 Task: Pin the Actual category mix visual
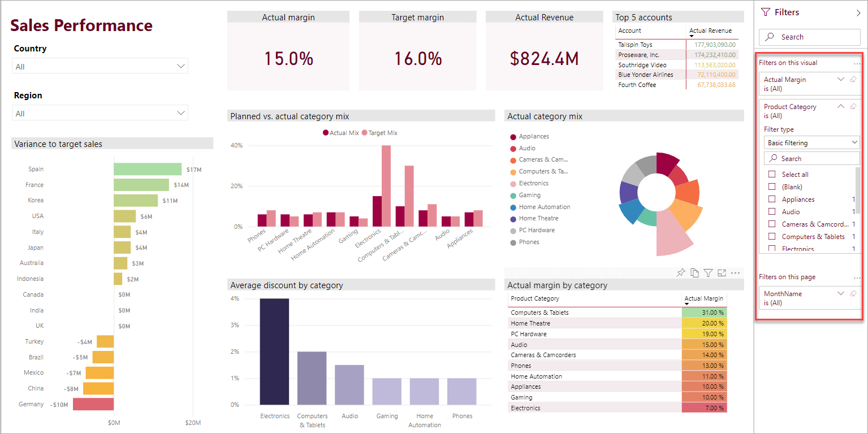click(x=681, y=272)
